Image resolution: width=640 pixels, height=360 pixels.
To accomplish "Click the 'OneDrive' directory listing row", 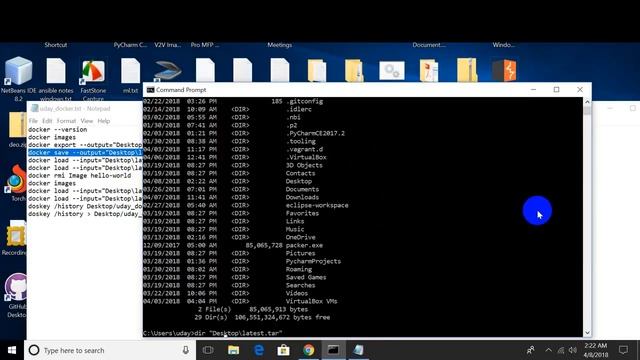I will click(x=229, y=237).
